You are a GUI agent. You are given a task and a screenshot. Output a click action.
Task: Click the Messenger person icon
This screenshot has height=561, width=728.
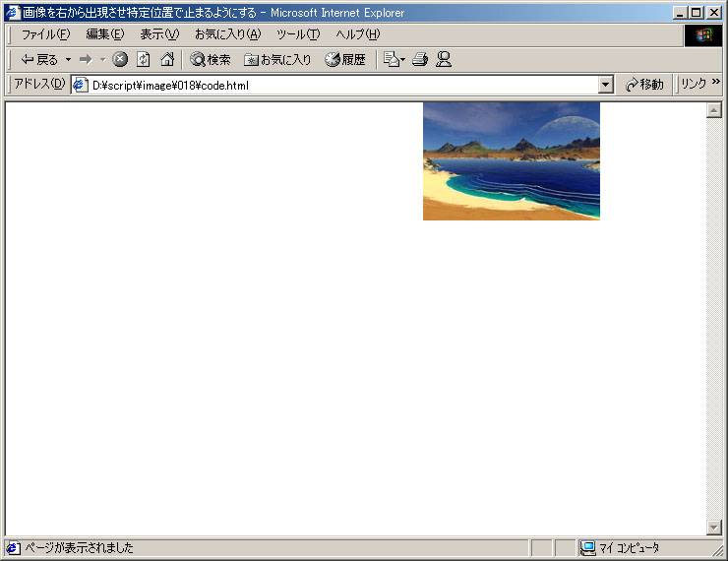pos(444,59)
